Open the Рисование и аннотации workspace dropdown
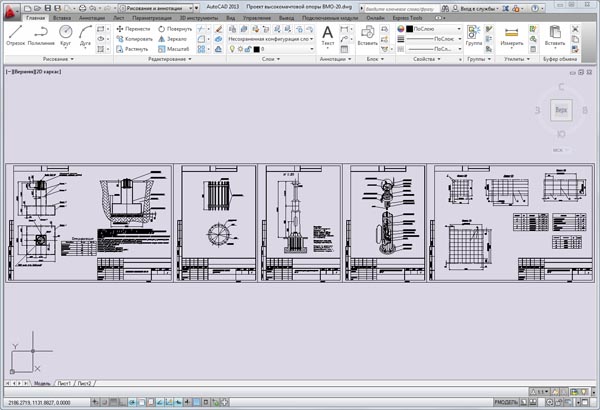The width and height of the screenshot is (600, 410). tap(162, 5)
